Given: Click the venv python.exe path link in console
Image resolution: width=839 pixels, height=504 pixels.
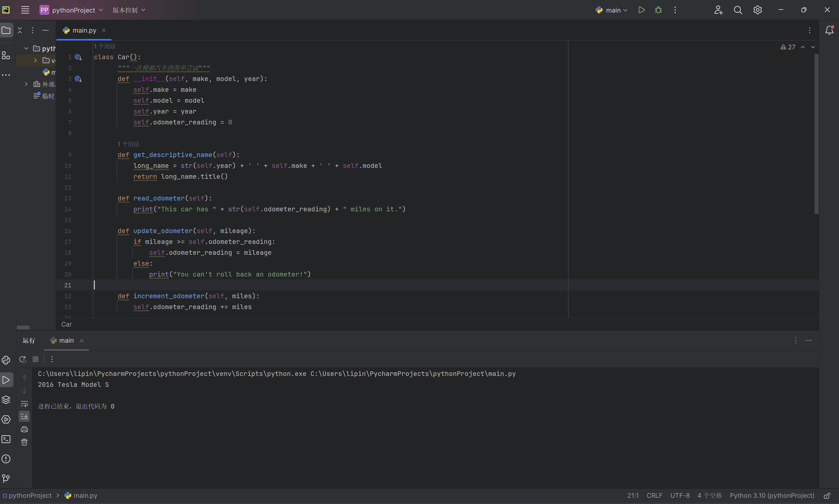Looking at the screenshot, I should 172,374.
